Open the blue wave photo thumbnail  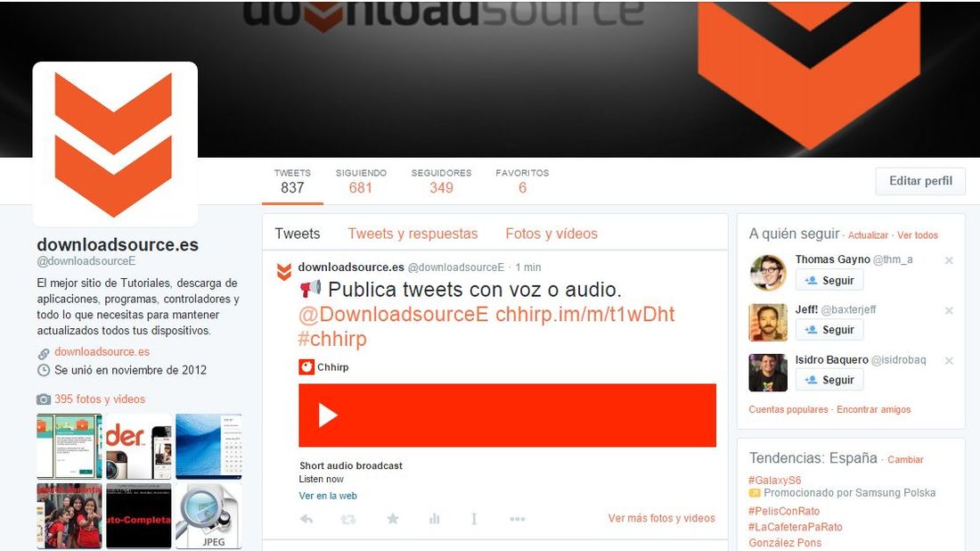tap(208, 447)
